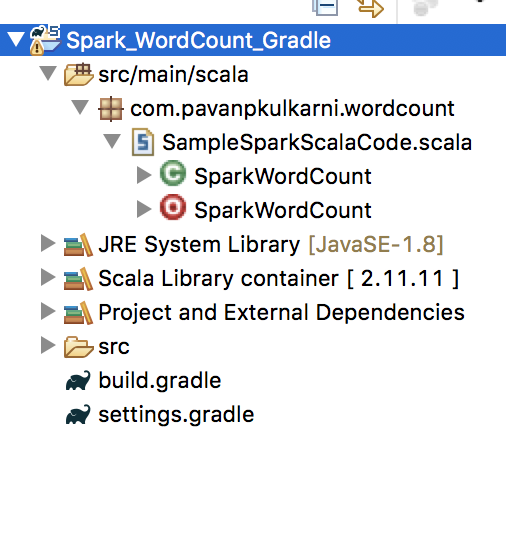Click the red object icon for SparkWordCount
The height and width of the screenshot is (558, 508).
coord(173,207)
